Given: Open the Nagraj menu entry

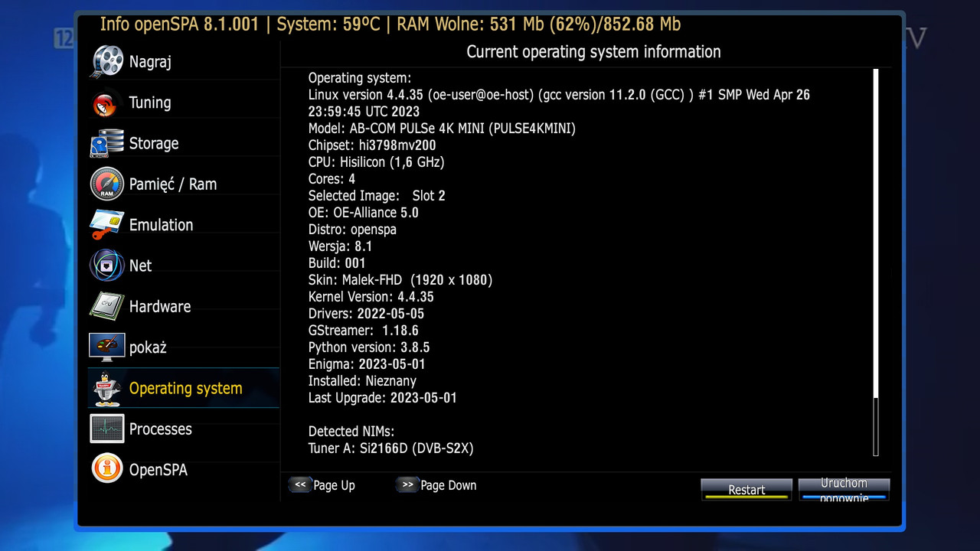Looking at the screenshot, I should point(184,62).
